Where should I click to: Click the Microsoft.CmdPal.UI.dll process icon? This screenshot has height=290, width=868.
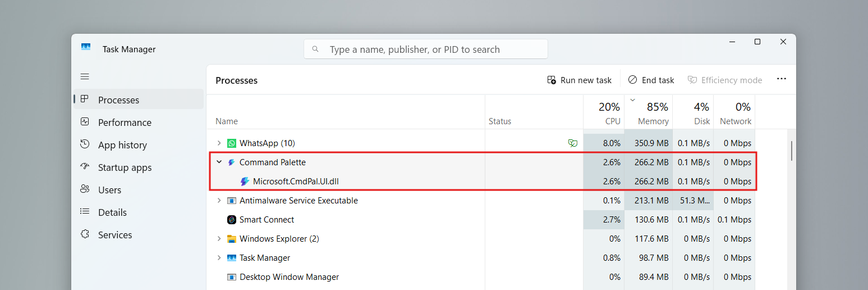click(x=245, y=182)
